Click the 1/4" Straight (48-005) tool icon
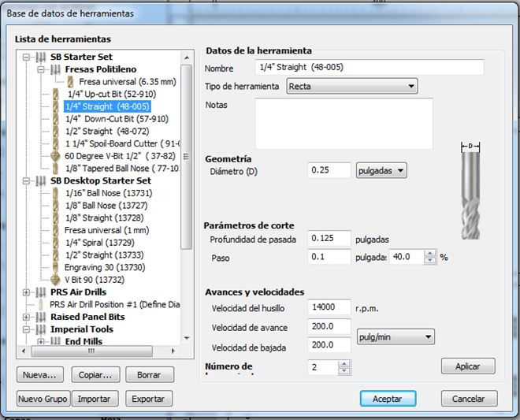The width and height of the screenshot is (520, 420). [56, 107]
